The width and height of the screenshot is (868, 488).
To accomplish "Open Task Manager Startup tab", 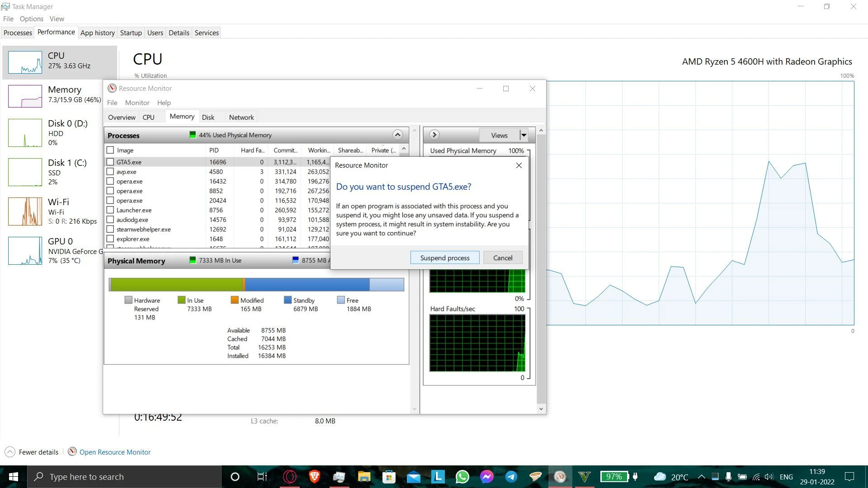I will point(131,33).
